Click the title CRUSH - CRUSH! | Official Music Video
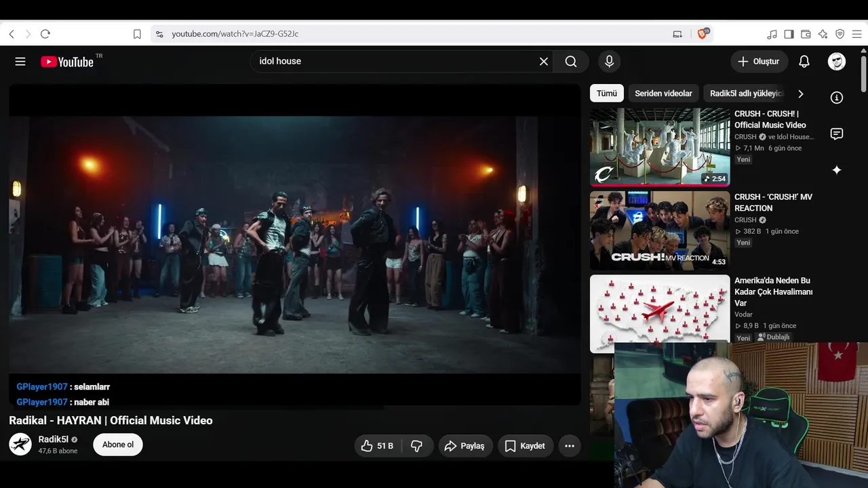The image size is (868, 488). tap(770, 119)
